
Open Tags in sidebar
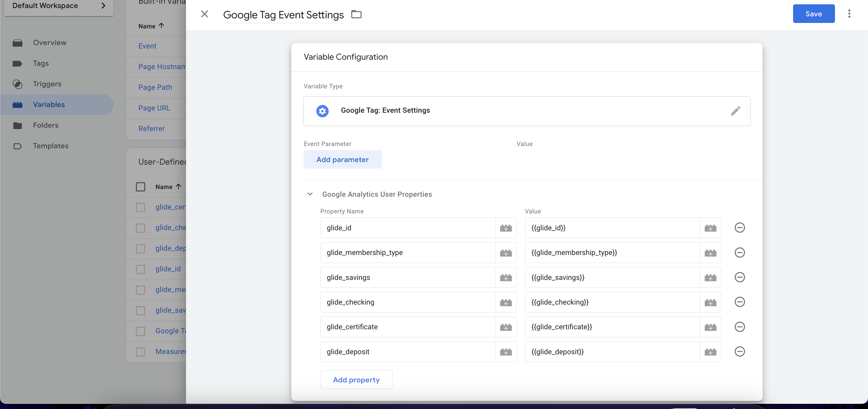pos(41,63)
